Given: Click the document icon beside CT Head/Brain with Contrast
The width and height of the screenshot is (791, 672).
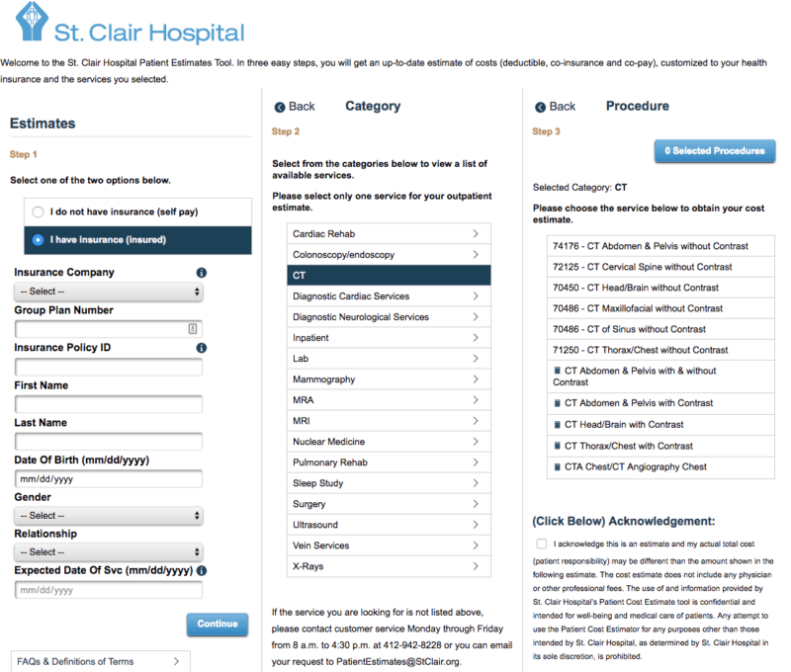Looking at the screenshot, I should (x=556, y=425).
